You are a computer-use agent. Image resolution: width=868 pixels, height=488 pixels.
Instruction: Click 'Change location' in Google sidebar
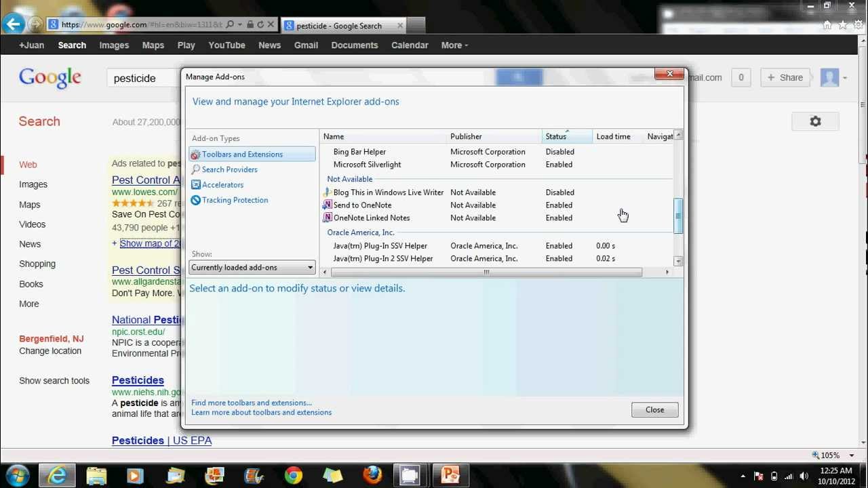click(x=50, y=351)
